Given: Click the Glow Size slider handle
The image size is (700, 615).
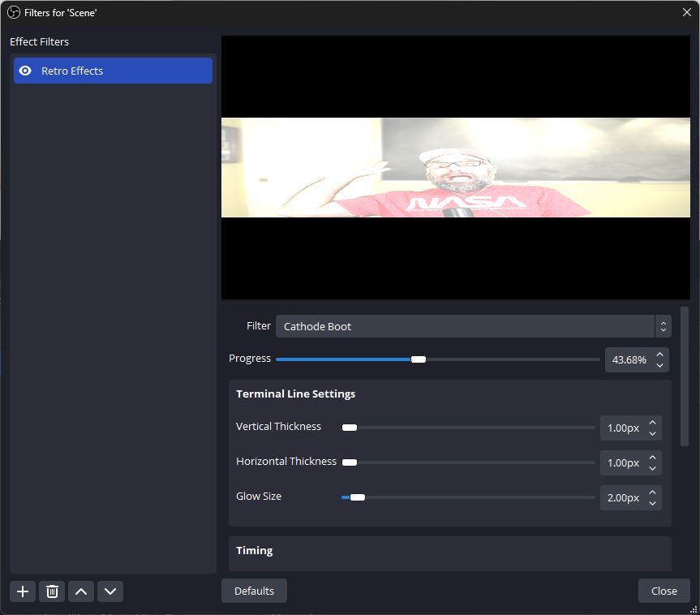Looking at the screenshot, I should click(358, 497).
